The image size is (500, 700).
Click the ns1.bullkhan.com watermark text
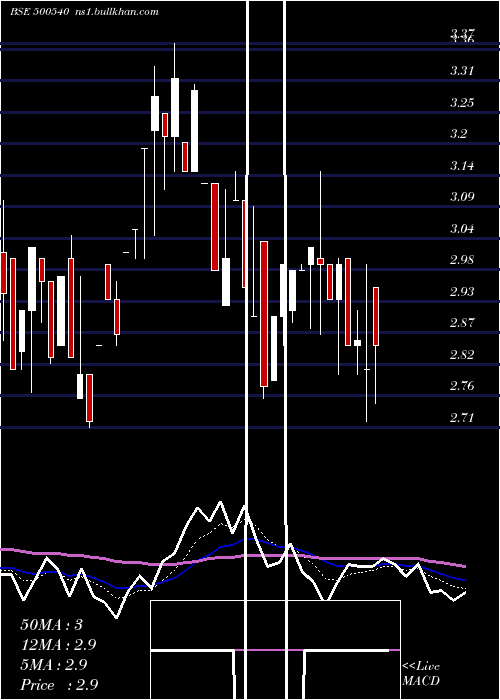[x=115, y=12]
